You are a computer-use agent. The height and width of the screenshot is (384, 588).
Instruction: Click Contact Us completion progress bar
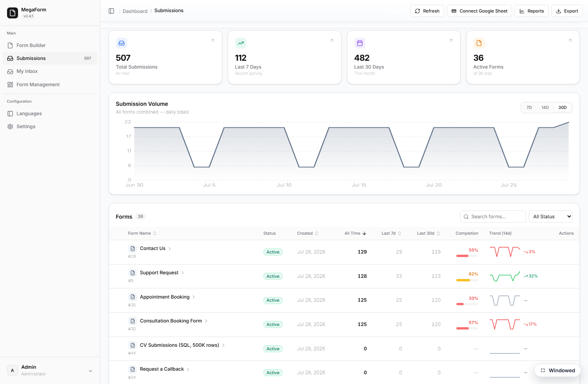(467, 256)
